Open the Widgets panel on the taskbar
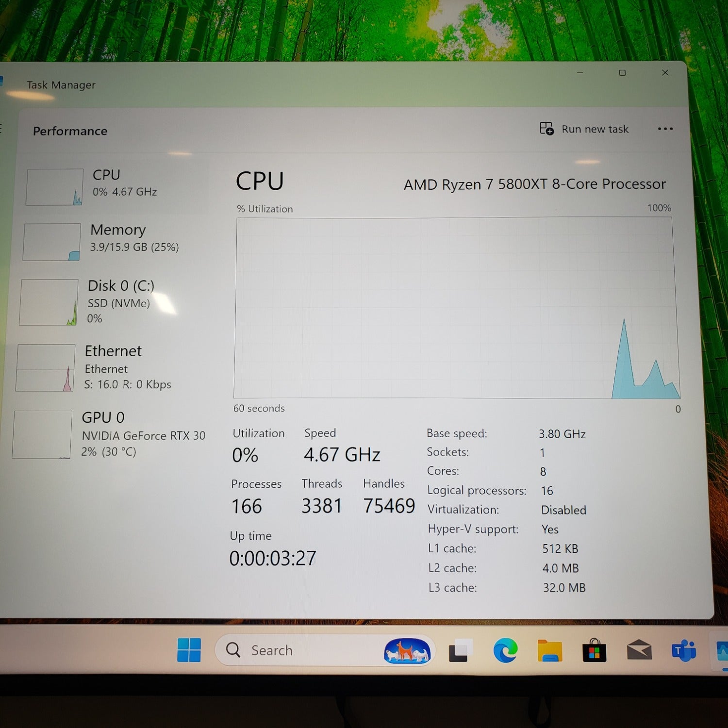Screen dimensions: 728x728 (x=408, y=651)
